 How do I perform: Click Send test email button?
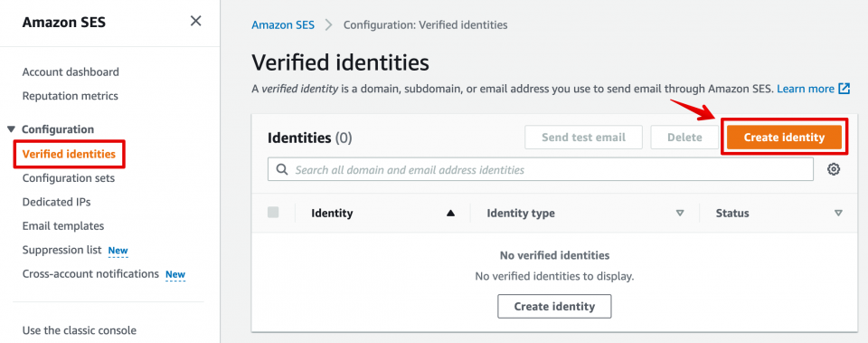pos(583,138)
